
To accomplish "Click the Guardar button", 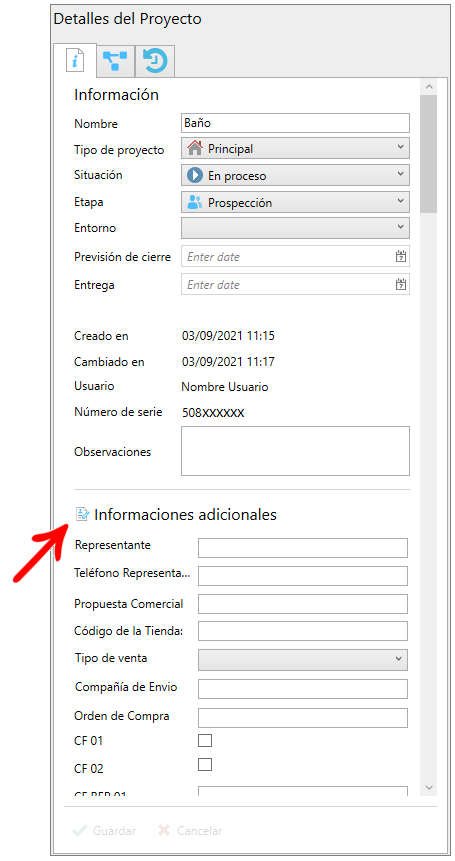I will click(x=104, y=831).
